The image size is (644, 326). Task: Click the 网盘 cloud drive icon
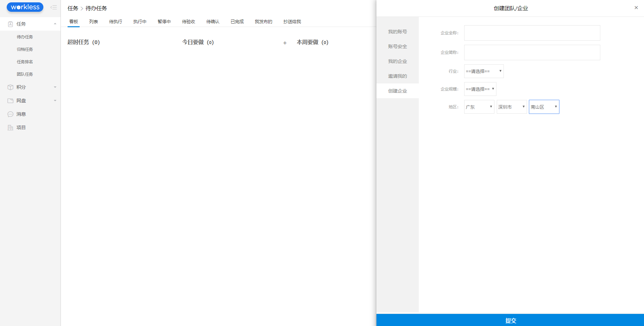10,101
